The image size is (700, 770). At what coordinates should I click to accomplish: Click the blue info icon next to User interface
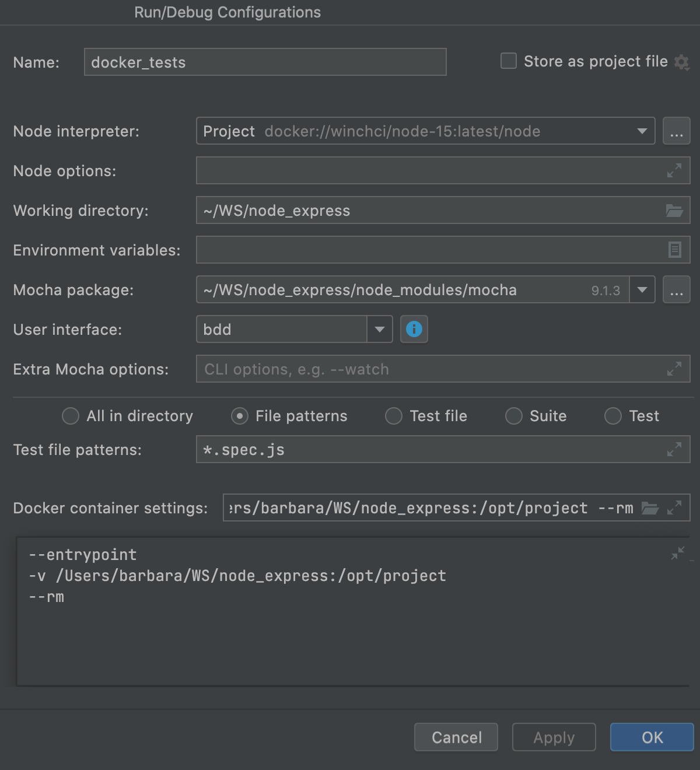414,330
